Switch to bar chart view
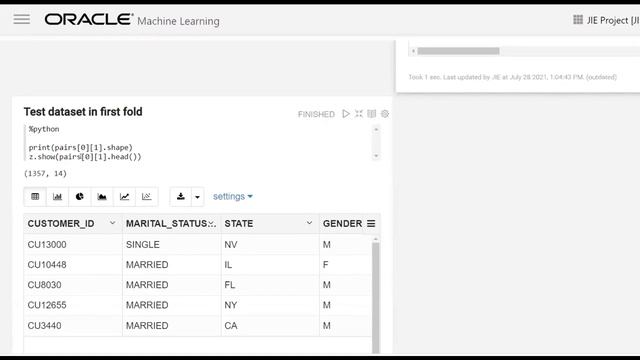 [x=58, y=197]
